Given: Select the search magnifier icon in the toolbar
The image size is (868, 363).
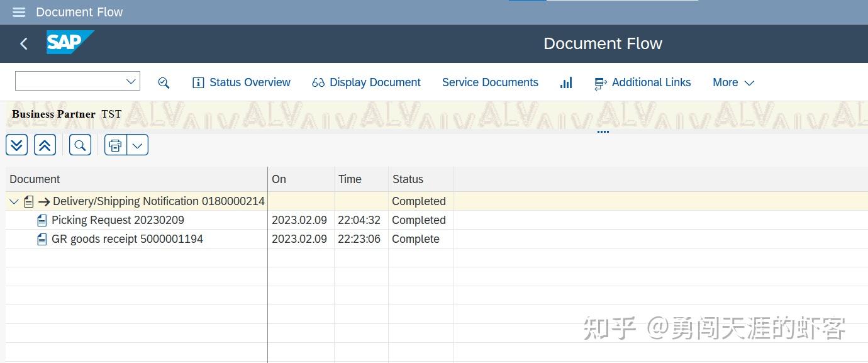Looking at the screenshot, I should pyautogui.click(x=164, y=82).
